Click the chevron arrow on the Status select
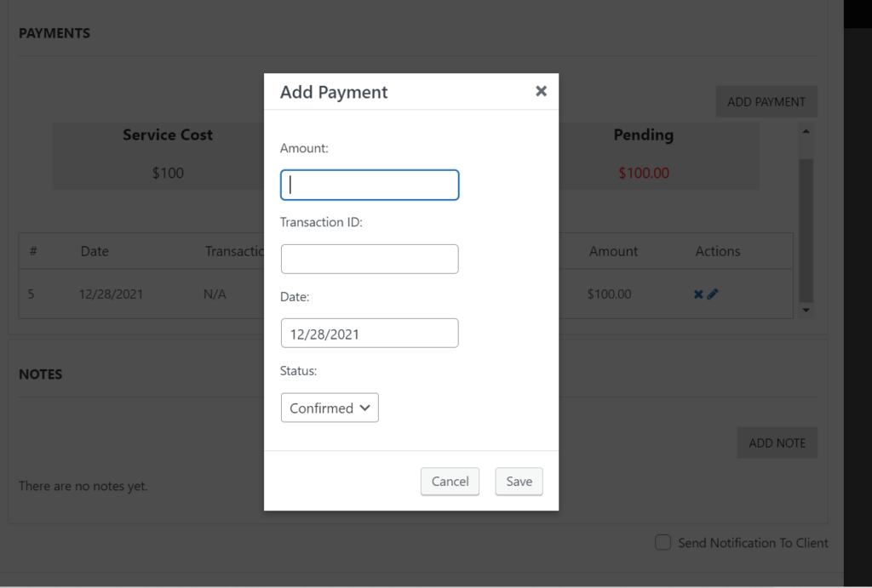 coord(364,408)
